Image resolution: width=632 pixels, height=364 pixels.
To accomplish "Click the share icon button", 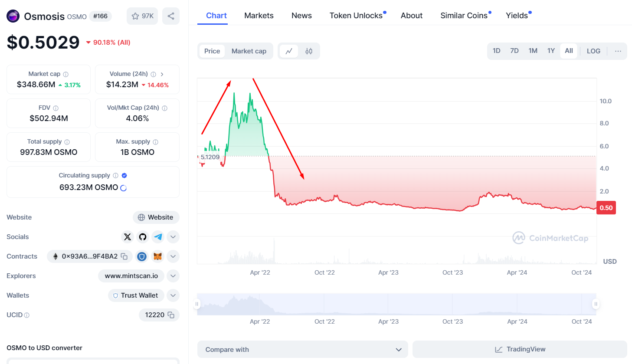I will point(171,16).
